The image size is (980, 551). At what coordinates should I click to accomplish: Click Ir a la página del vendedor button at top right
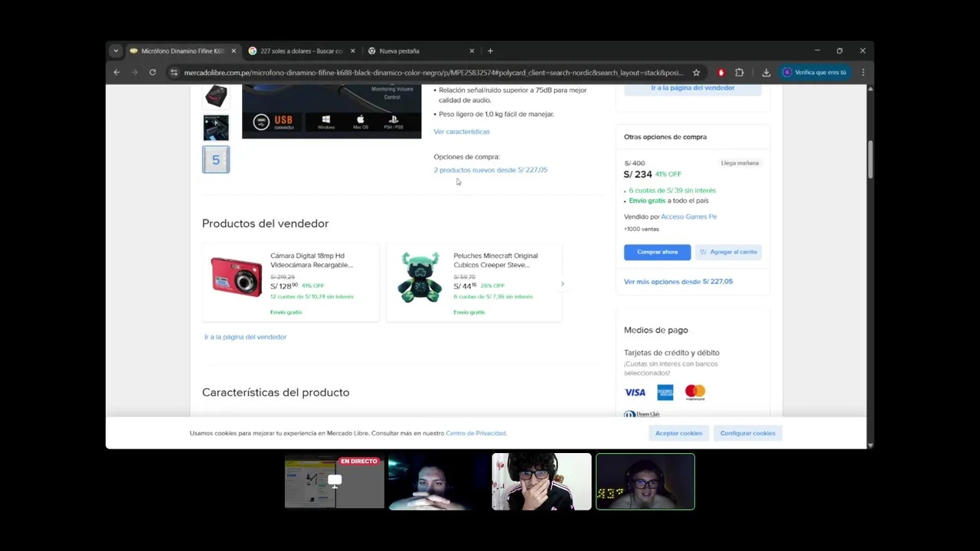[x=693, y=88]
